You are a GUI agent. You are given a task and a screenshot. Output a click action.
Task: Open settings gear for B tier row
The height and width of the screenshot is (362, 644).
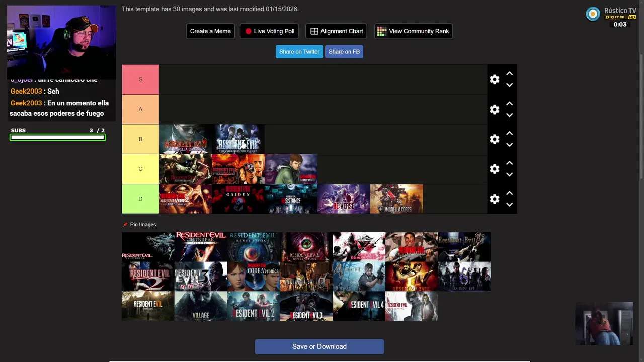(x=495, y=139)
